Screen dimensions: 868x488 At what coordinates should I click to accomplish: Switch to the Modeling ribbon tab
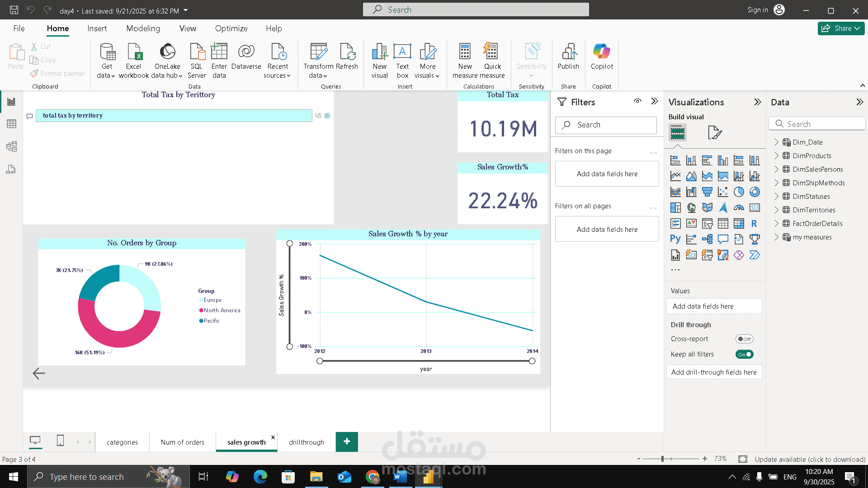[x=143, y=28]
